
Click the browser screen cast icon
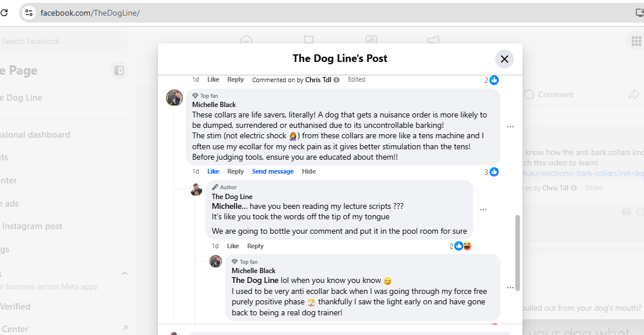click(x=639, y=13)
